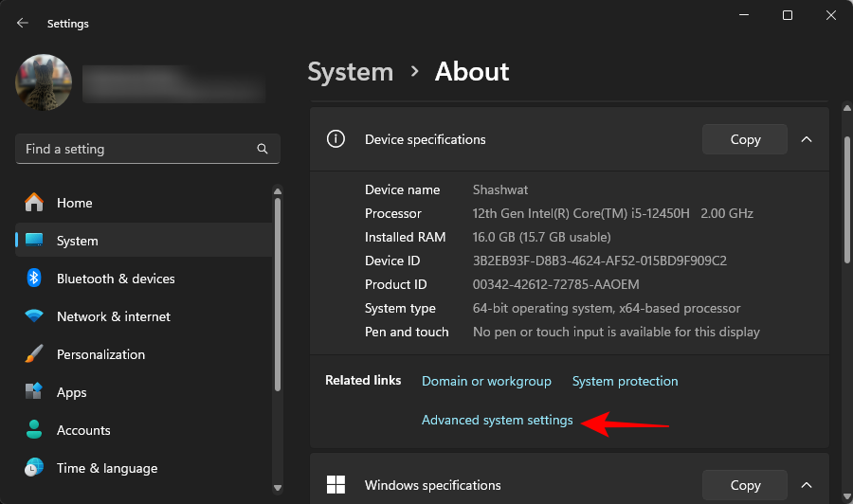This screenshot has height=504, width=853.
Task: Click the Home icon in sidebar
Action: [34, 203]
